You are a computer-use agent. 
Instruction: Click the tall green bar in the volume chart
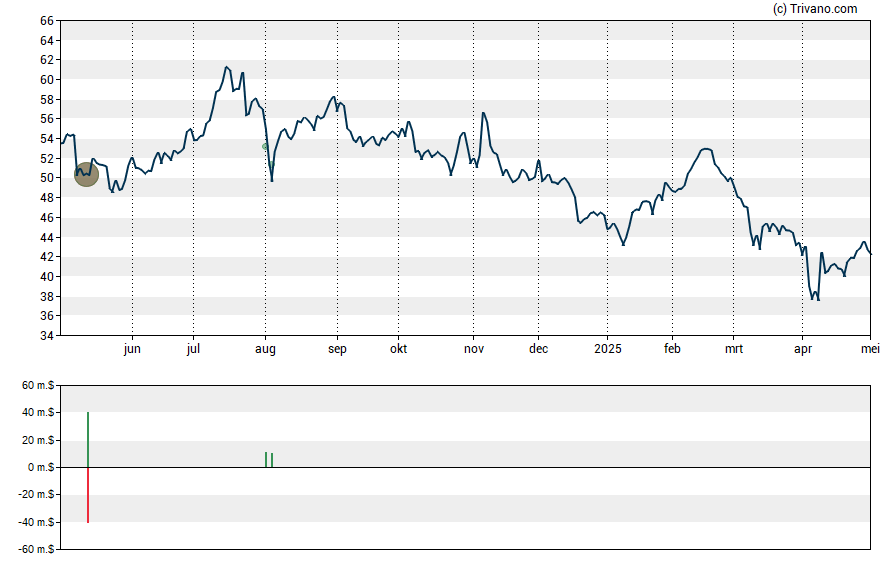pos(88,440)
